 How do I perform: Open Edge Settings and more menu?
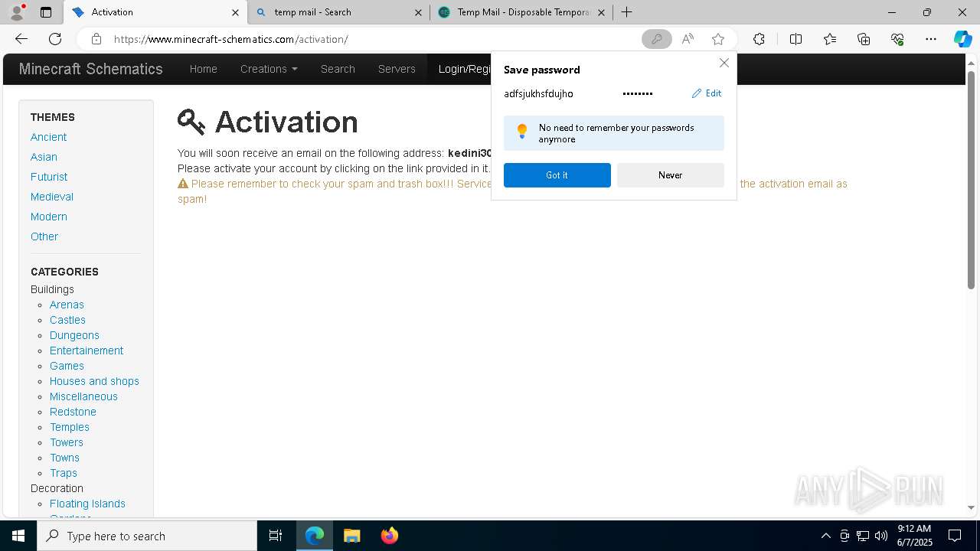coord(931,39)
